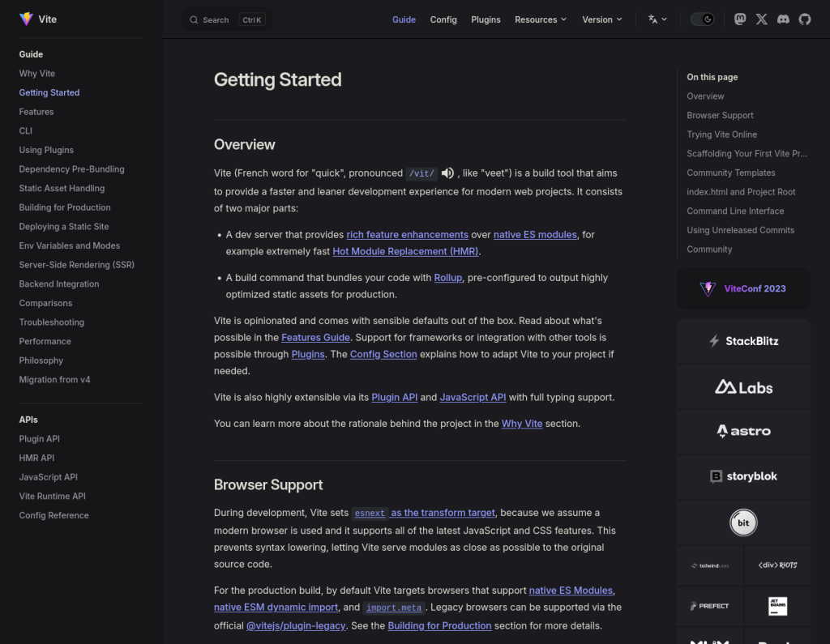Open the JetBrains sponsor logo

pos(777,606)
